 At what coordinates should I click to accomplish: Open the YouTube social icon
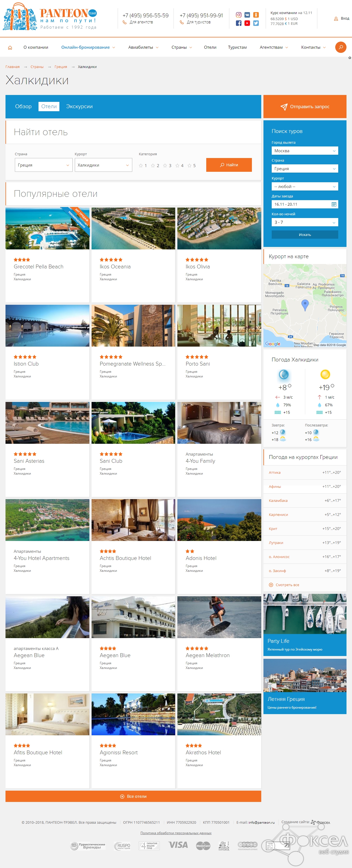pyautogui.click(x=247, y=23)
